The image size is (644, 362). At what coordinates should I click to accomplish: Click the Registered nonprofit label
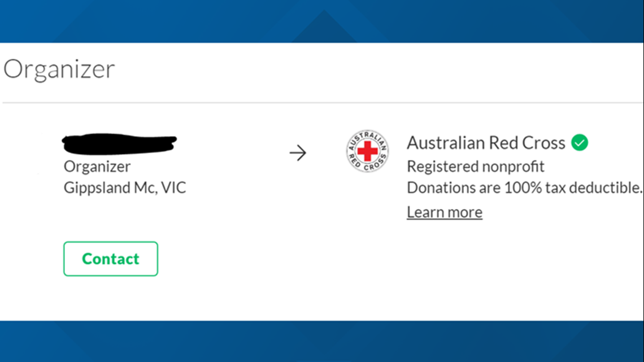[475, 167]
